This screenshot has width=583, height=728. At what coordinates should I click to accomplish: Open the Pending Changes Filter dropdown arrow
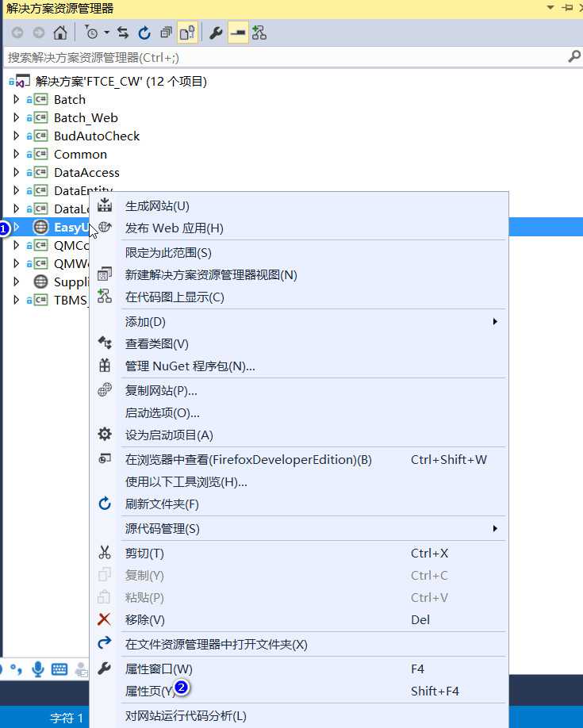click(x=106, y=33)
